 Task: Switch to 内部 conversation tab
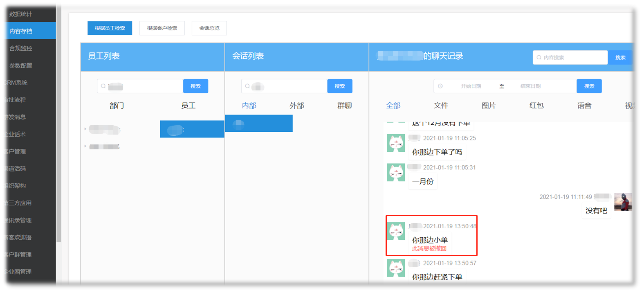tap(249, 106)
